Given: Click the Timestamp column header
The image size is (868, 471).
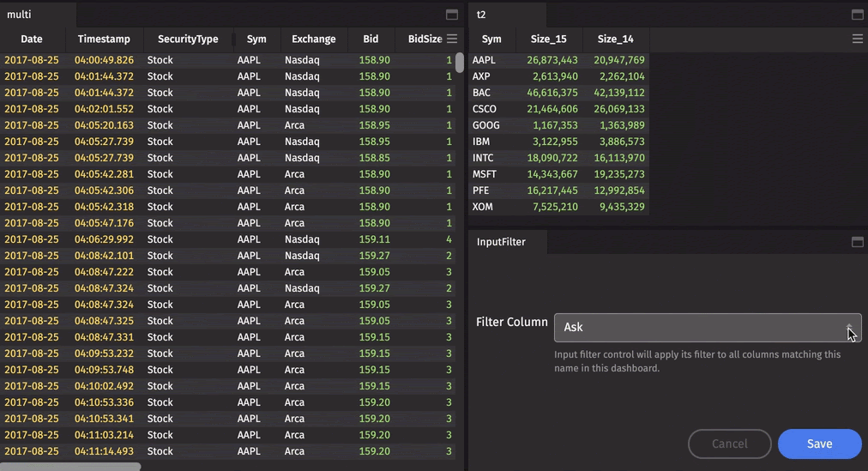Looking at the screenshot, I should (104, 39).
